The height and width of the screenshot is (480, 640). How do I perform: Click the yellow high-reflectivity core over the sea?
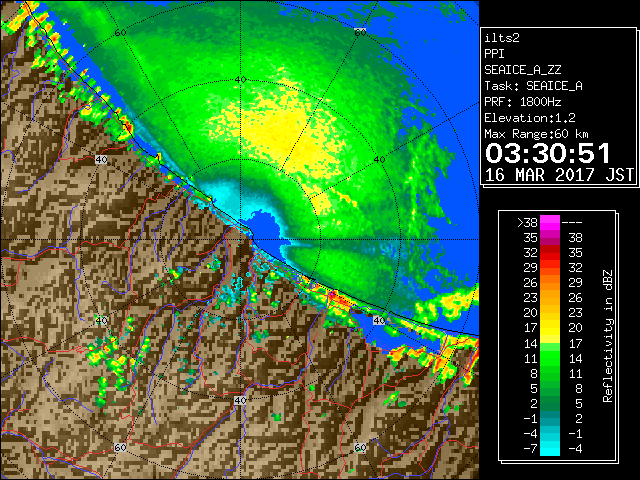[286, 135]
